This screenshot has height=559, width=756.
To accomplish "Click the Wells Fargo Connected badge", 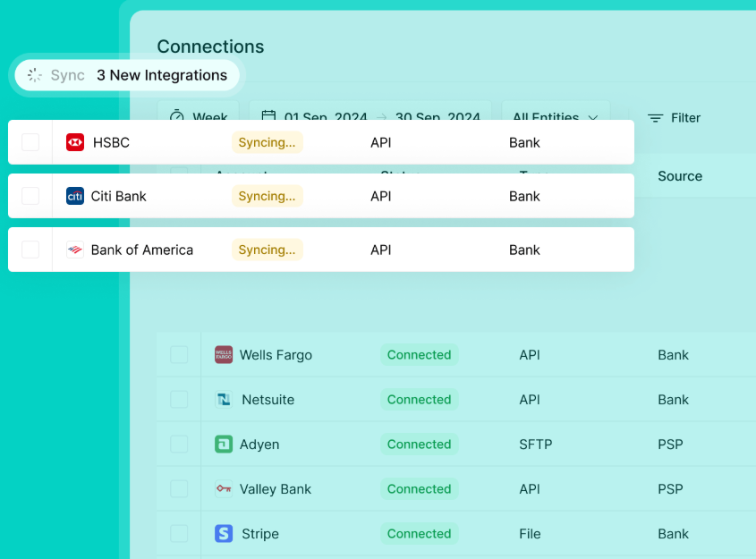I will click(419, 355).
